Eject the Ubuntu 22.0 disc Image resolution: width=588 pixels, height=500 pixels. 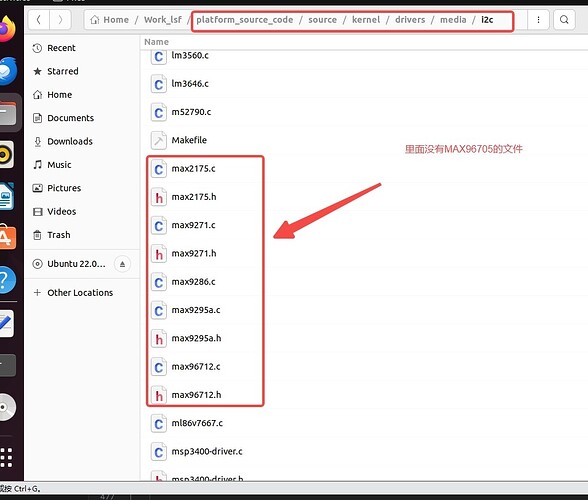122,264
